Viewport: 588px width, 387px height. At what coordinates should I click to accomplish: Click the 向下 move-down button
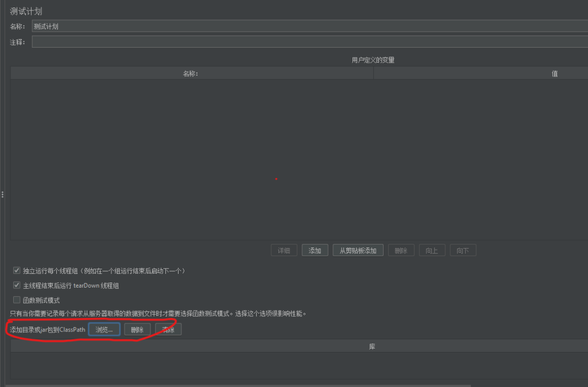point(463,251)
